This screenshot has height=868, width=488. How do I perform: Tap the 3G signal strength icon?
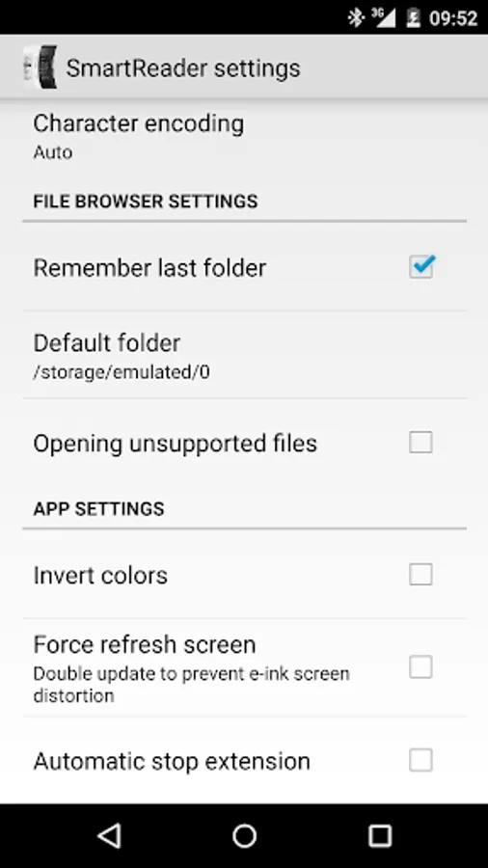pyautogui.click(x=384, y=17)
